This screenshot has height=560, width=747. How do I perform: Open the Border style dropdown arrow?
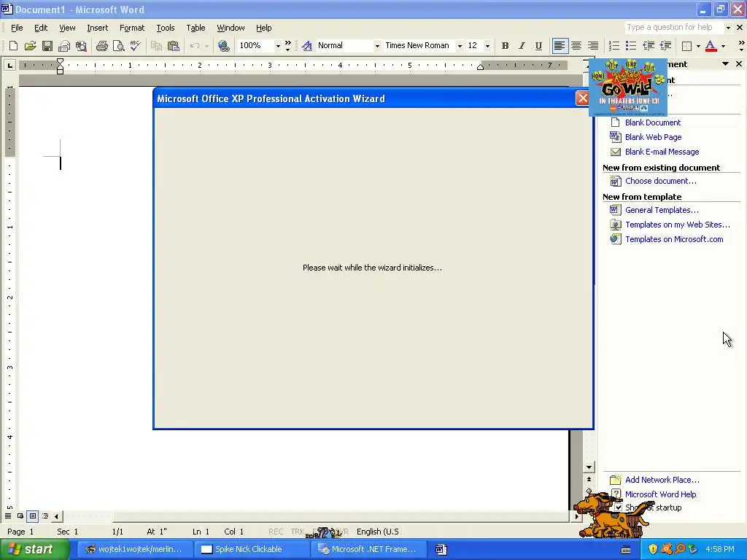[698, 46]
